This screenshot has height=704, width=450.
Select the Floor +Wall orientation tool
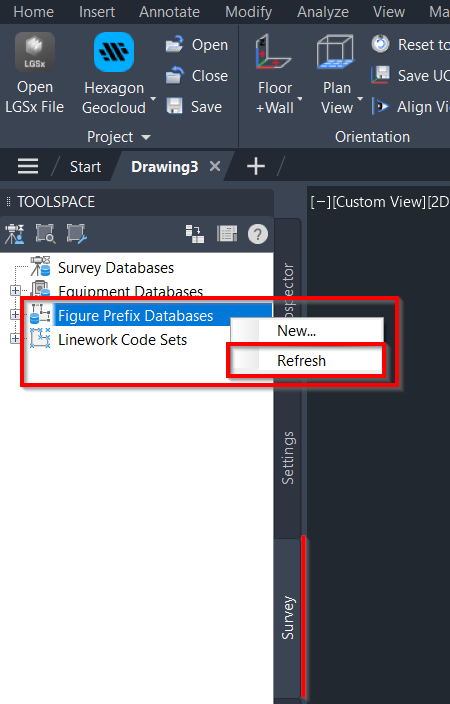coord(274,75)
